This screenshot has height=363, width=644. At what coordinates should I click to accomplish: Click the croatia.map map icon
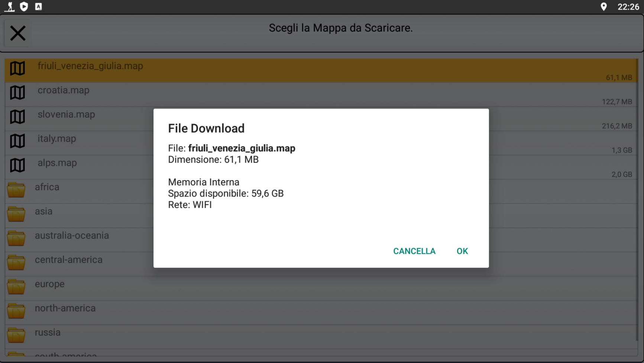point(17,93)
